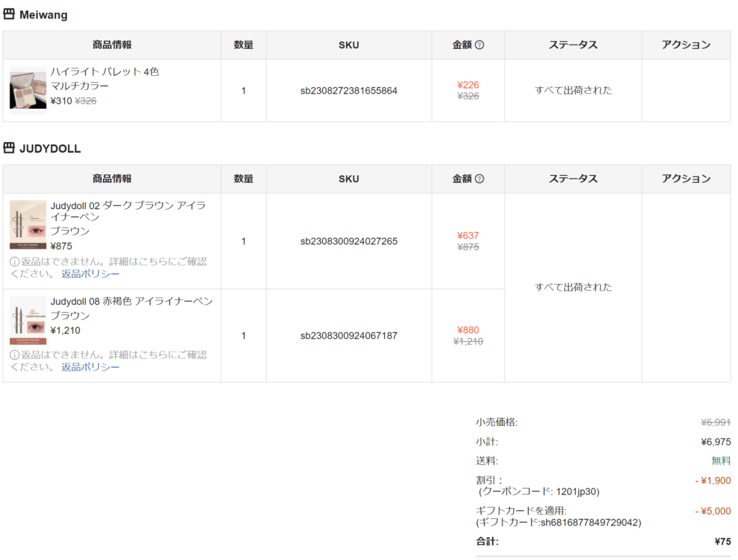Click the マルチカラー variant text
Screen dimensions: 738x560
pyautogui.click(x=79, y=86)
